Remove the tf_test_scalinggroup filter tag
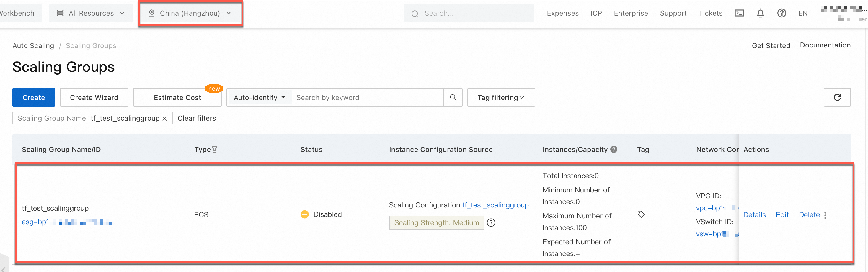Image resolution: width=868 pixels, height=272 pixels. pos(165,119)
